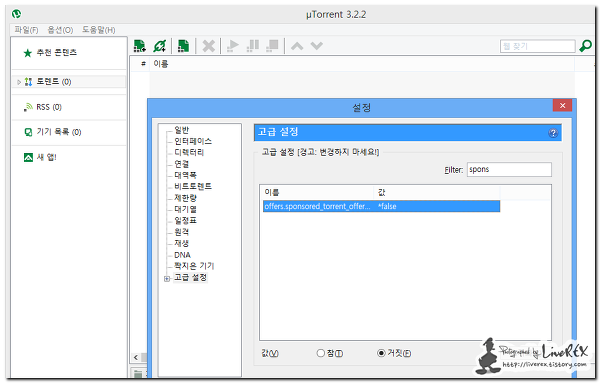The image size is (600, 383).
Task: Click the Remove torrent X icon
Action: [209, 46]
